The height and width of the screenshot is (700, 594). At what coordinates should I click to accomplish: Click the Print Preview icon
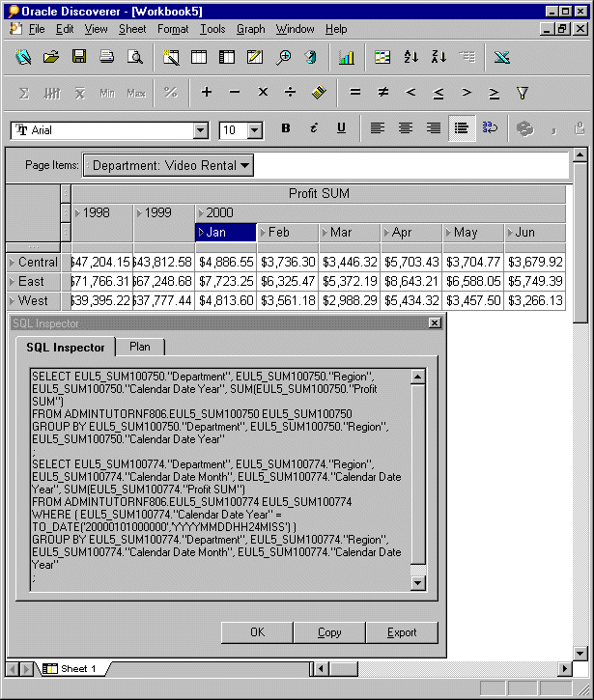pos(135,57)
